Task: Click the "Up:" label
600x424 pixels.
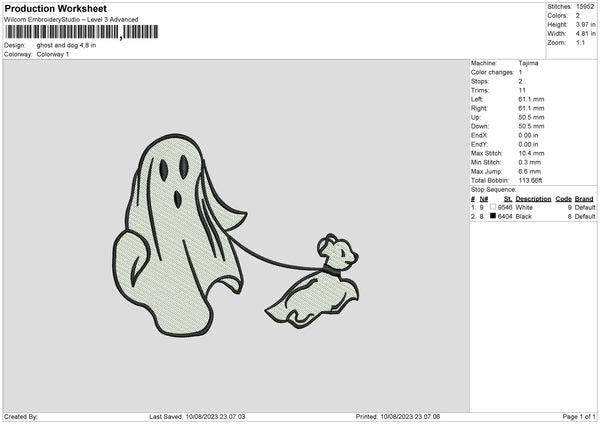Action: pyautogui.click(x=476, y=117)
